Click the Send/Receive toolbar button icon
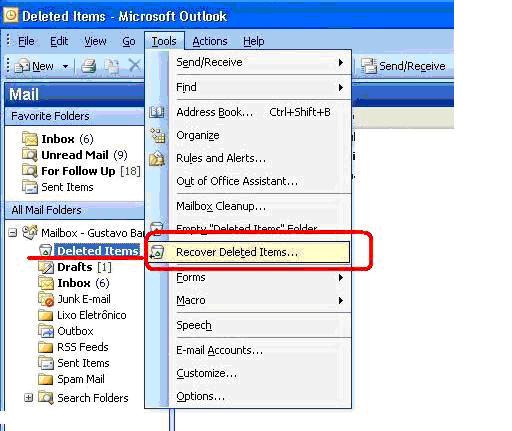 click(369, 66)
